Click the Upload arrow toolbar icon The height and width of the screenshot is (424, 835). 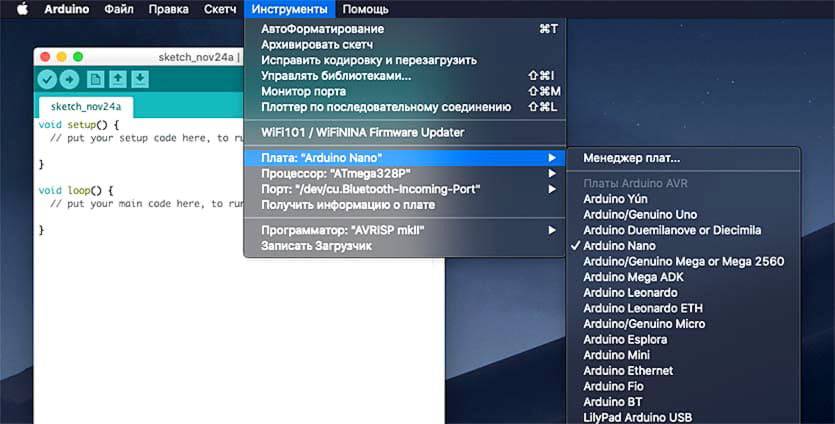point(69,80)
